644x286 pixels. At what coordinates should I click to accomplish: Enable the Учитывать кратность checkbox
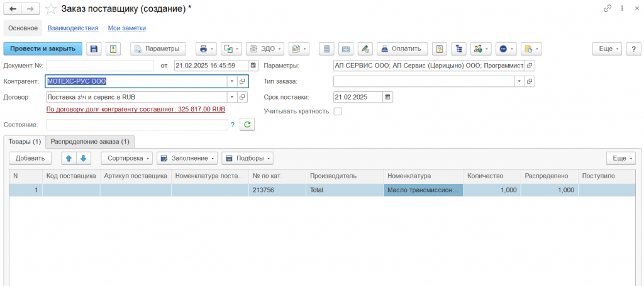[338, 112]
